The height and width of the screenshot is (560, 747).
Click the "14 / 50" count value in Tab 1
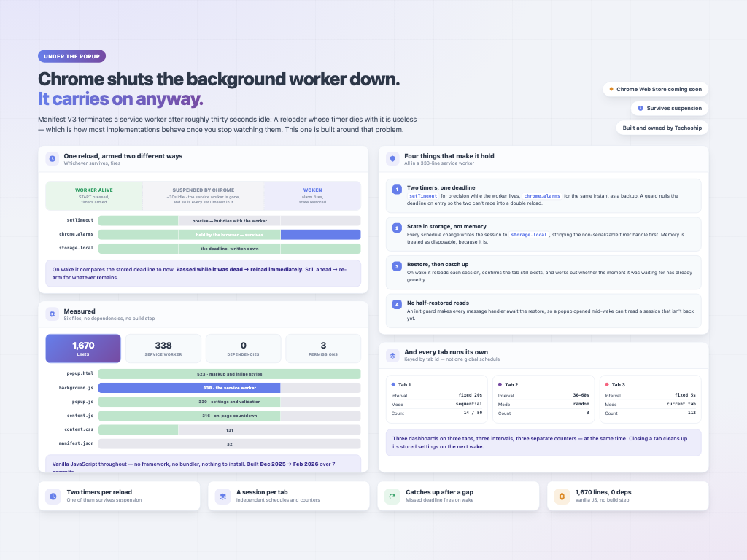tap(473, 413)
